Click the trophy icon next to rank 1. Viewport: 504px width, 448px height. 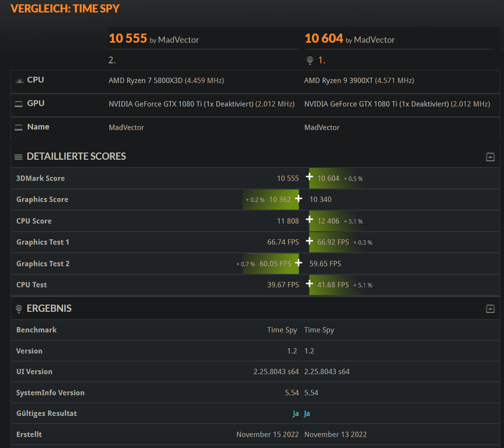click(x=310, y=60)
